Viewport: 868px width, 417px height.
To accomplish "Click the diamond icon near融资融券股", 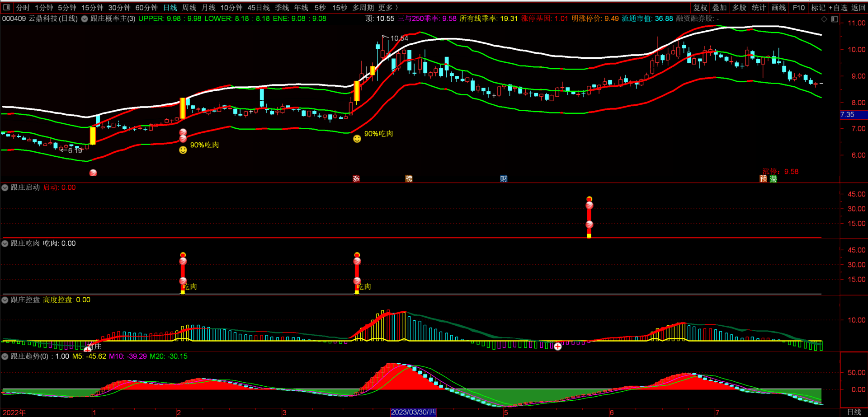I will pos(824,19).
